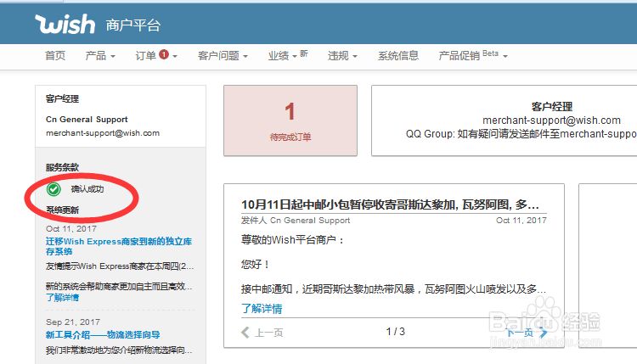The image size is (637, 364).
Task: Click the green 确认成功 check icon
Action: click(54, 189)
